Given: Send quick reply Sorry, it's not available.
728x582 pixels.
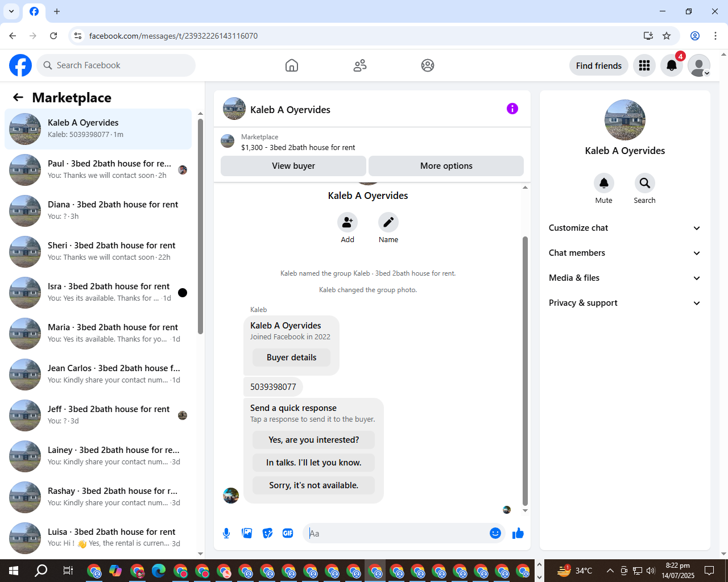Looking at the screenshot, I should (314, 485).
